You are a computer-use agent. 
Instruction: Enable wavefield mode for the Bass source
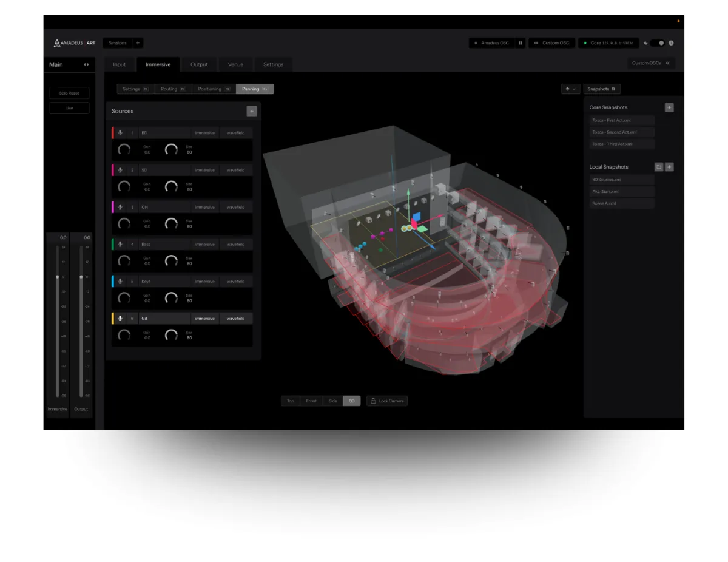(x=236, y=245)
